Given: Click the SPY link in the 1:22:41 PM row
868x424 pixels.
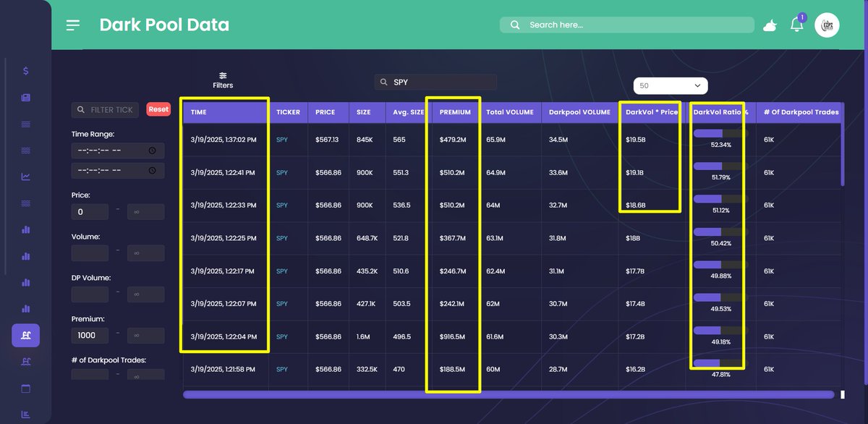Looking at the screenshot, I should click(282, 173).
